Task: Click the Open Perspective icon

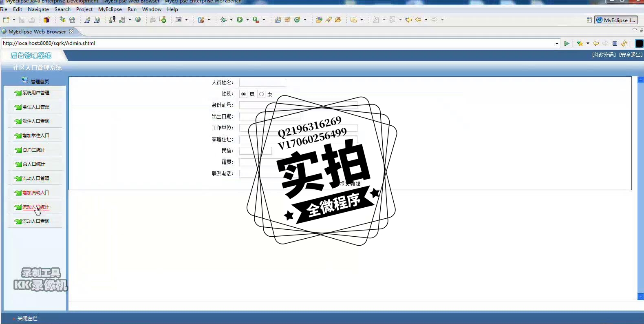Action: click(589, 20)
